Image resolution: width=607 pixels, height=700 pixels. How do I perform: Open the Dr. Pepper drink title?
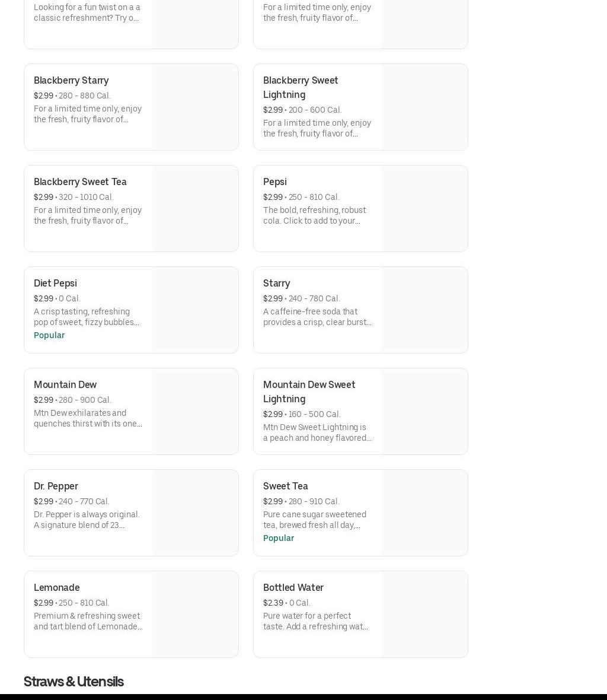coord(56,486)
